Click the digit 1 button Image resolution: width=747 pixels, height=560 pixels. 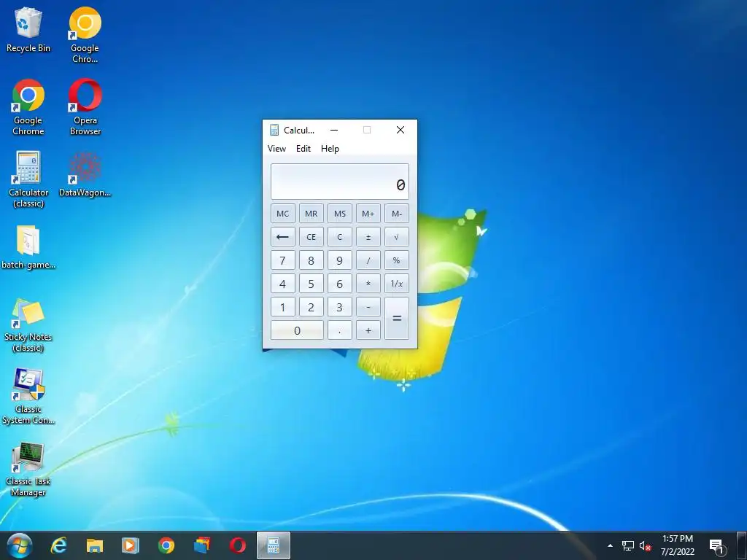pyautogui.click(x=282, y=307)
